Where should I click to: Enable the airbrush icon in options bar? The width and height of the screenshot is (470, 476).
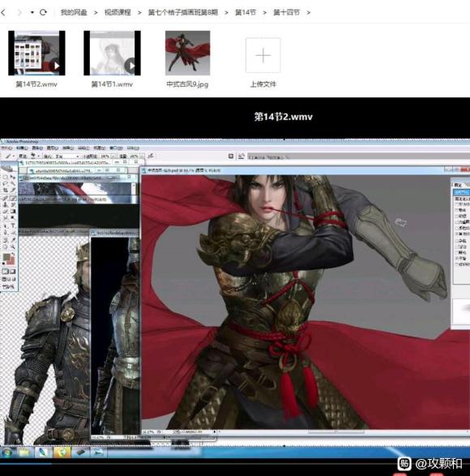(151, 156)
